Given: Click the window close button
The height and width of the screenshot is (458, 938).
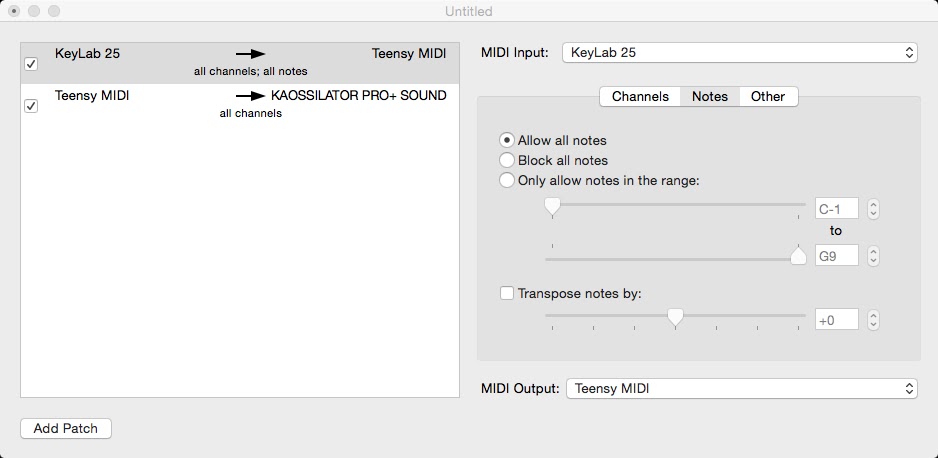Looking at the screenshot, I should pyautogui.click(x=13, y=11).
